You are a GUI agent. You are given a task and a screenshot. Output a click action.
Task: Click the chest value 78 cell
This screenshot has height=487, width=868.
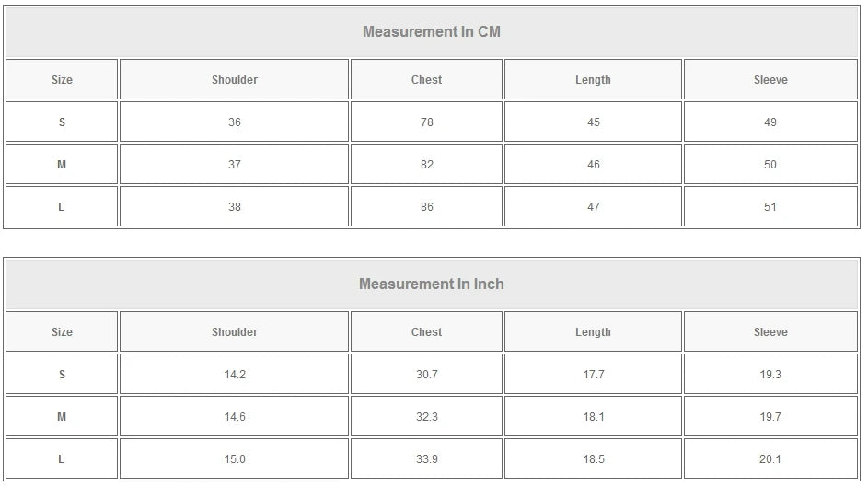point(426,122)
